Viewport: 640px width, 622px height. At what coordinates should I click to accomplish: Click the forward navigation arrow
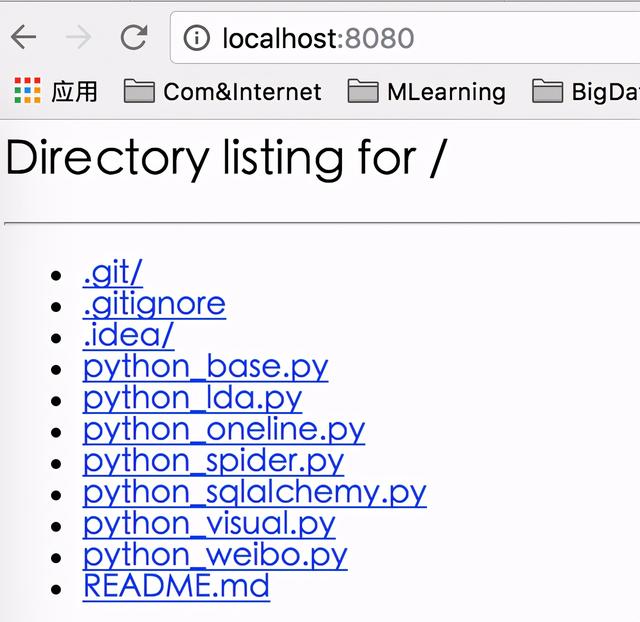78,38
